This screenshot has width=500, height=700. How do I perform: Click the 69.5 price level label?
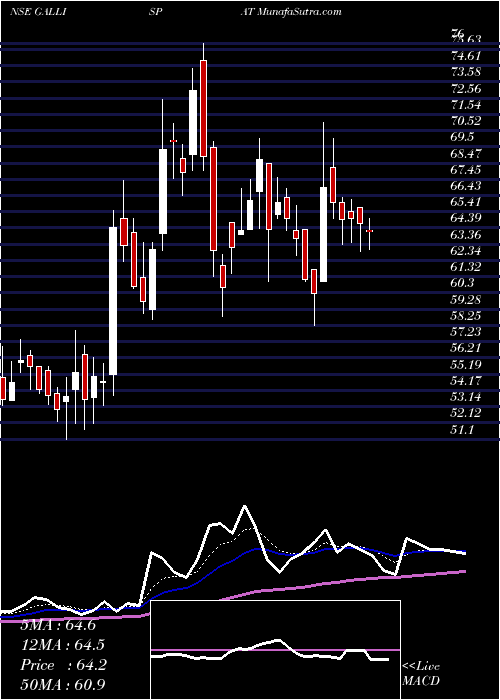coord(462,137)
